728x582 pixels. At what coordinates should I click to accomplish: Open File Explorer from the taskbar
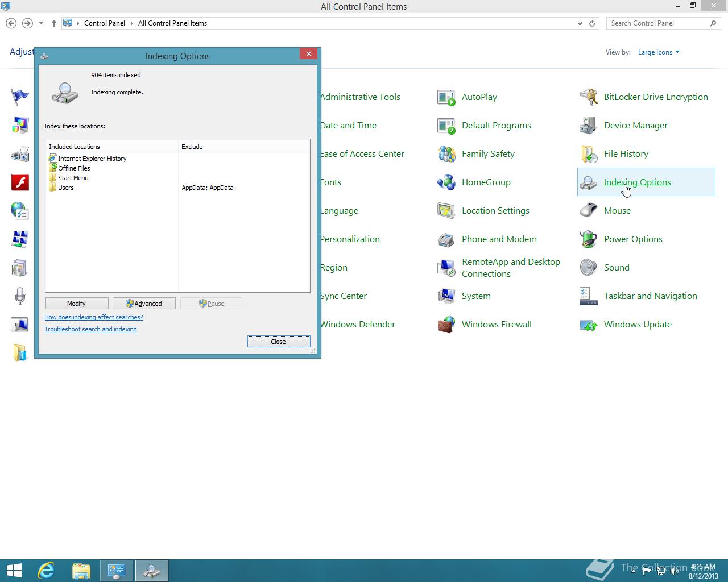pyautogui.click(x=81, y=571)
